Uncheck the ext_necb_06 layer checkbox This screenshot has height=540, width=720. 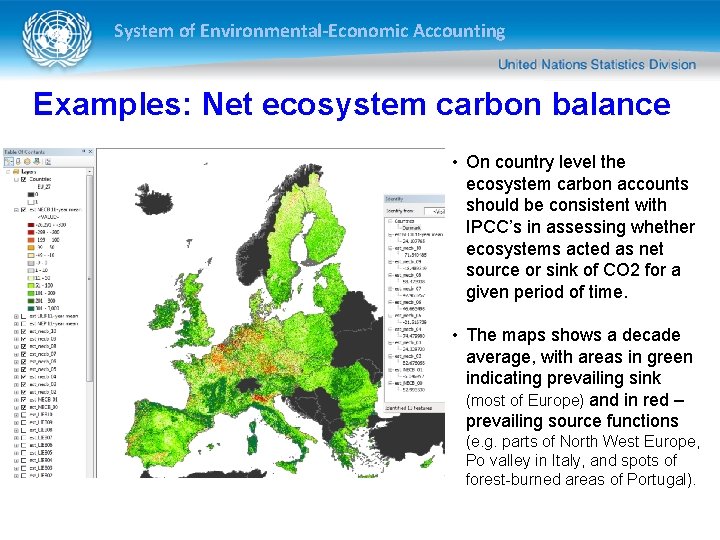pos(23,362)
